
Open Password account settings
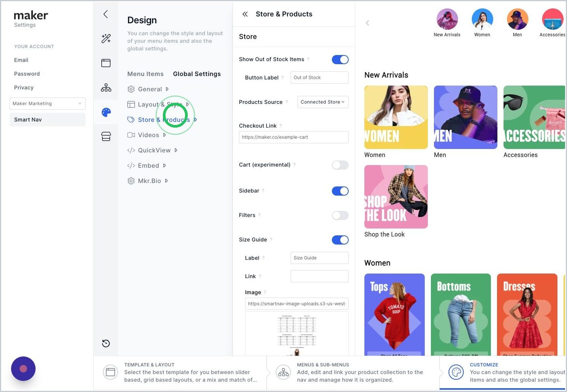coord(27,74)
